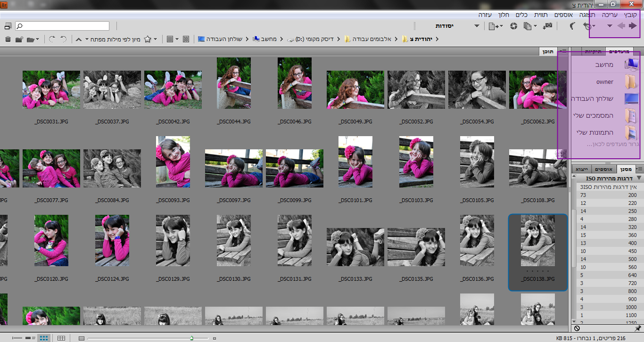Click the search input field
This screenshot has height=342, width=644.
click(x=62, y=26)
